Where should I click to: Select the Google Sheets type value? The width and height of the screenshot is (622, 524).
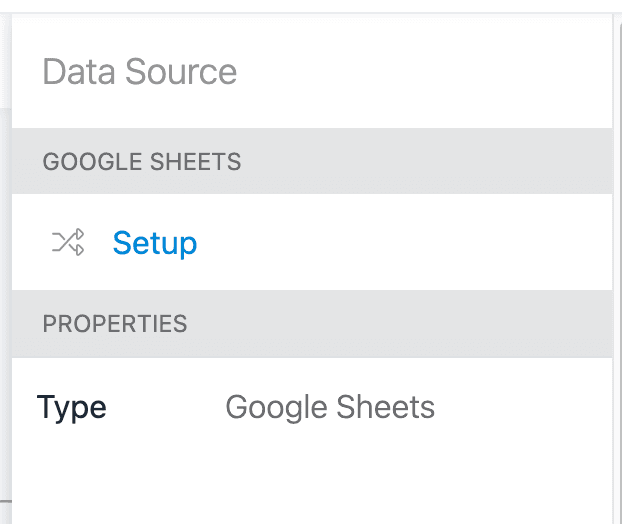(x=330, y=408)
